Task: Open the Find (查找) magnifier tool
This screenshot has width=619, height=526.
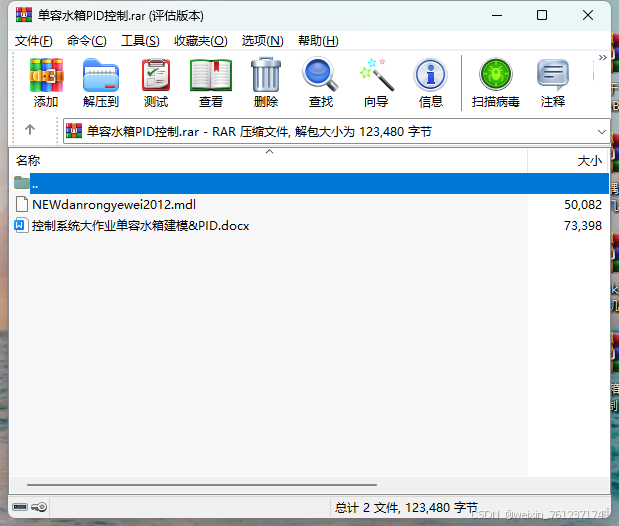Action: coord(321,83)
